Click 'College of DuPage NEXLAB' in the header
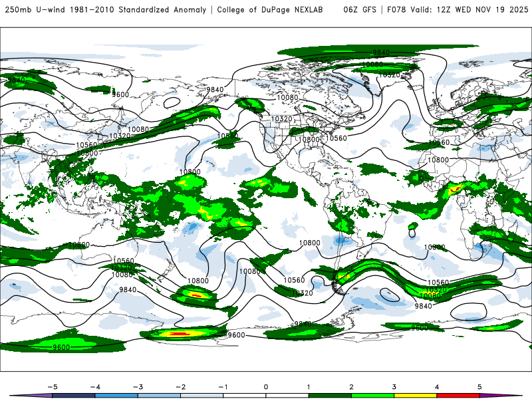The height and width of the screenshot is (399, 532). point(270,10)
